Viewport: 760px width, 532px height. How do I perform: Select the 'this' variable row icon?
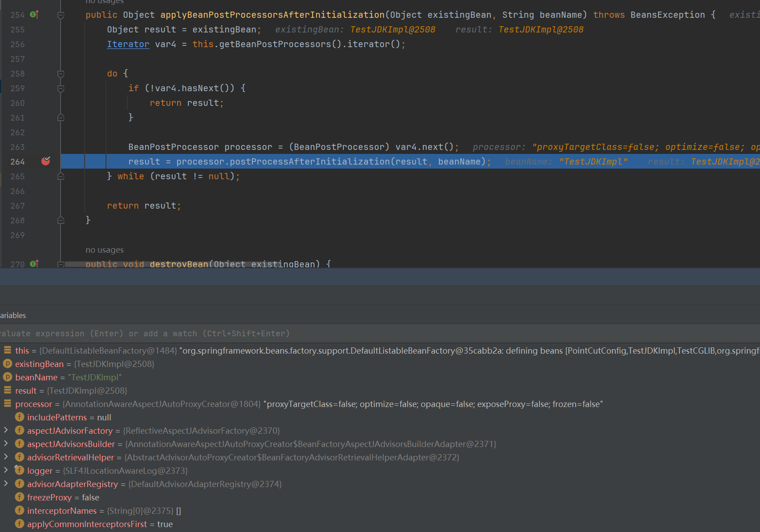click(8, 350)
